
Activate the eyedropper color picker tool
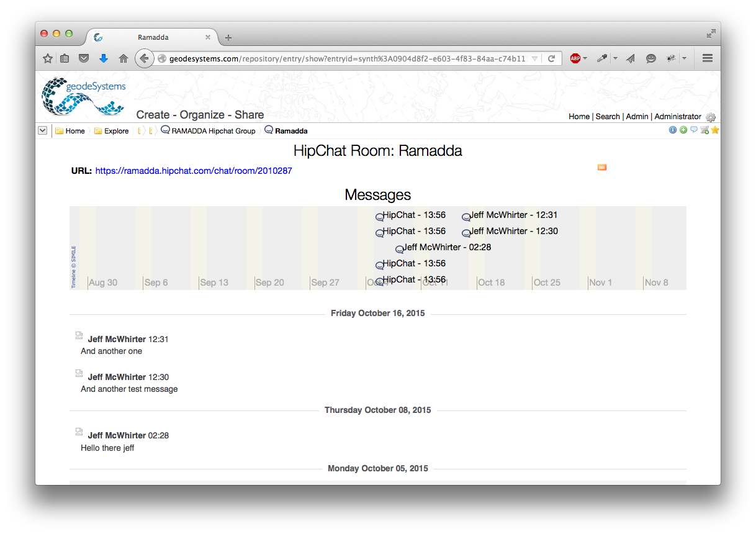tap(601, 58)
